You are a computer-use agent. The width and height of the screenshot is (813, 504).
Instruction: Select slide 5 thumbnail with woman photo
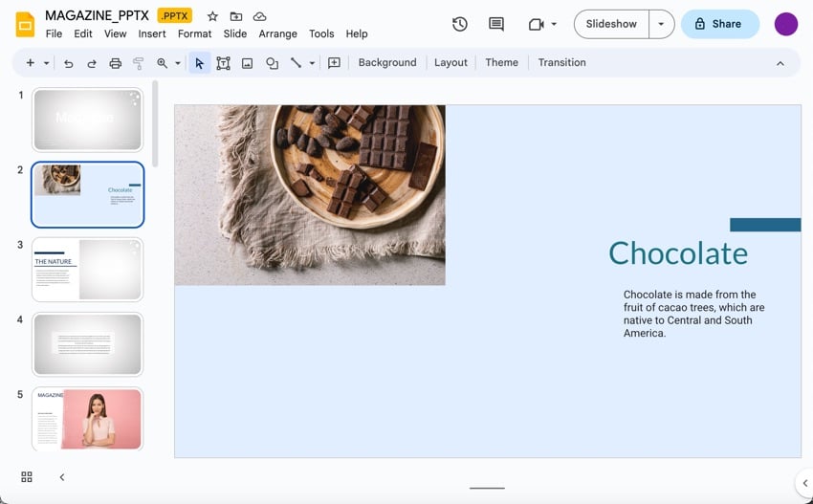pos(88,418)
